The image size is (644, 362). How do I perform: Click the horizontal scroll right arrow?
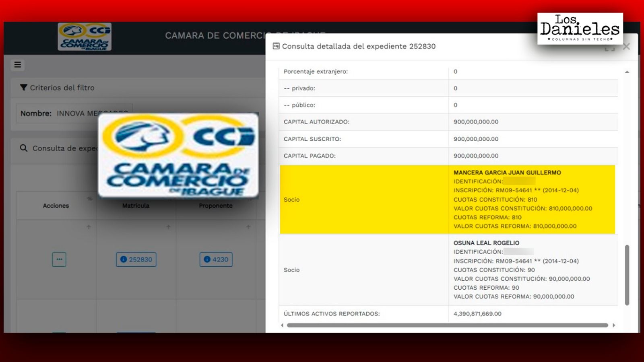pos(614,325)
